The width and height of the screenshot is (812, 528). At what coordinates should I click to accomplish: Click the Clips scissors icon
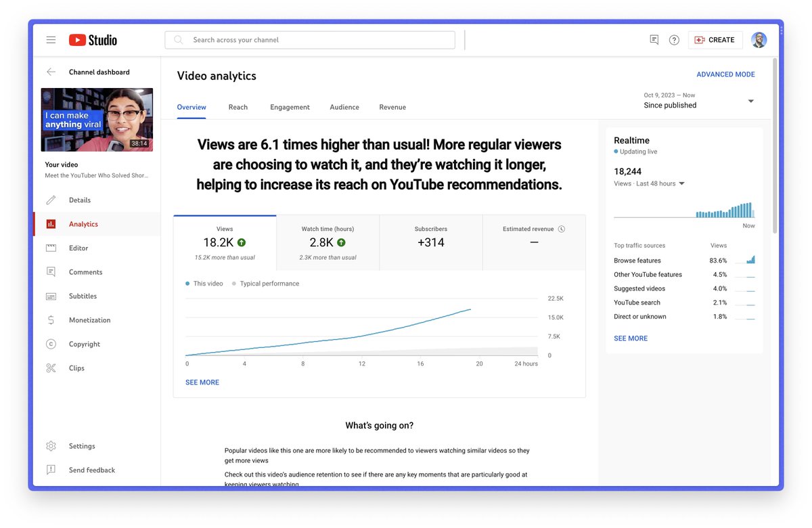click(x=51, y=368)
